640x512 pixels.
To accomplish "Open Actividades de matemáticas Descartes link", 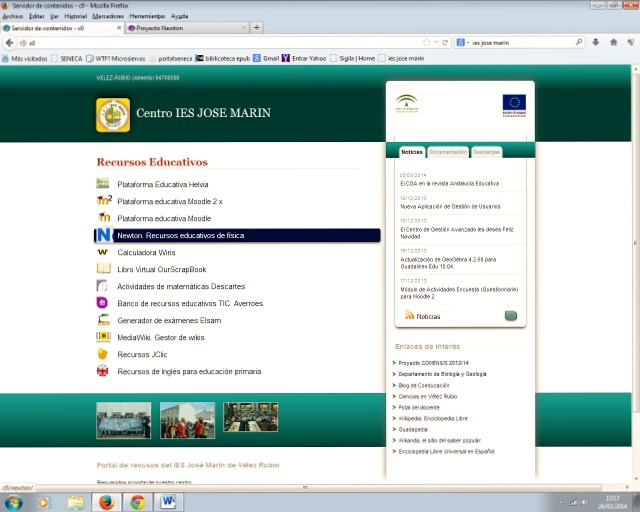I will (181, 286).
